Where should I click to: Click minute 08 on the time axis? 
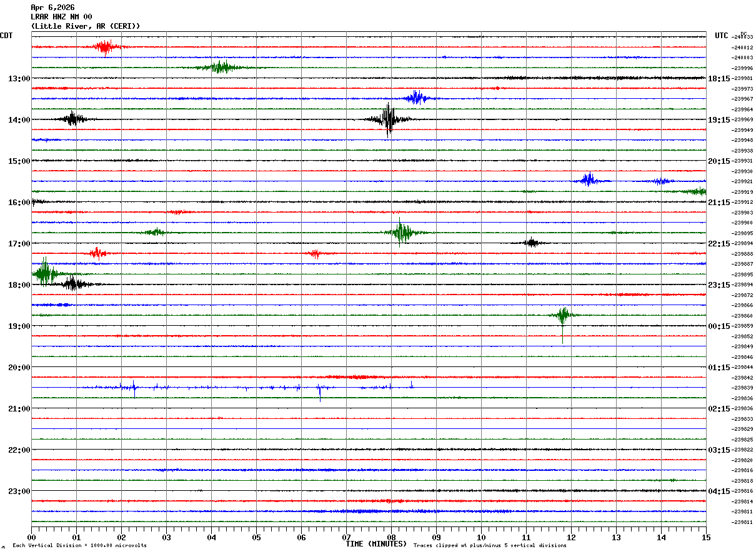[391, 537]
